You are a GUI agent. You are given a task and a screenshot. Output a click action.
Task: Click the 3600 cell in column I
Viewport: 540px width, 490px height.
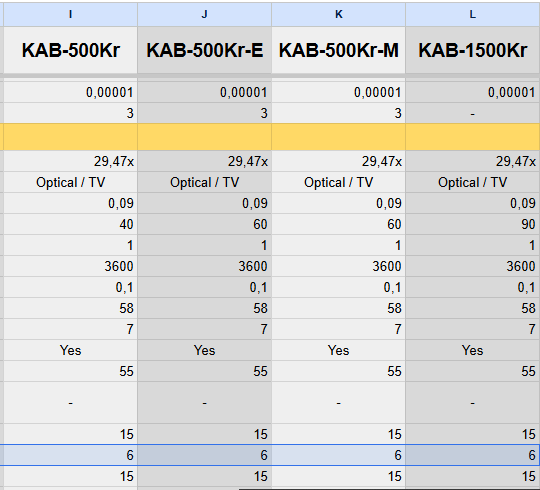(70, 267)
